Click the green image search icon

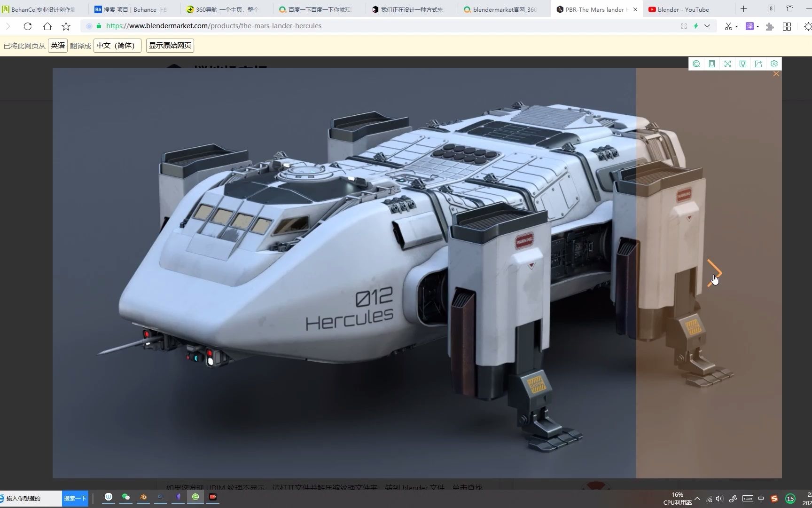point(696,64)
